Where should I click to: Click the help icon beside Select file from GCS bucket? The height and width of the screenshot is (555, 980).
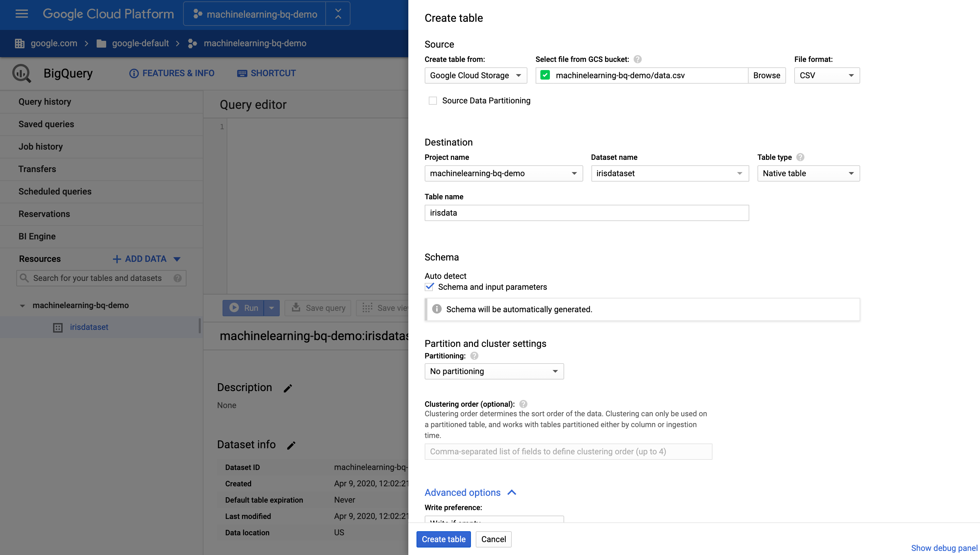637,59
